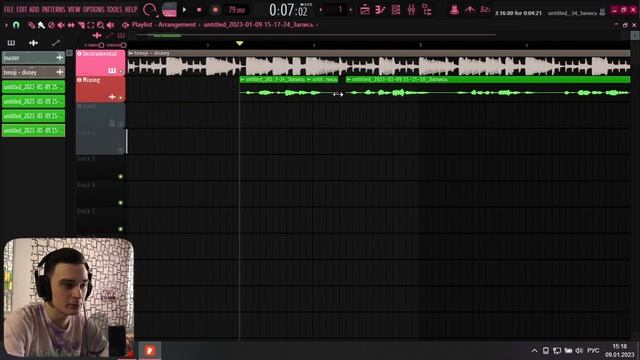Mute the Mixing track via its dot

tap(120, 98)
